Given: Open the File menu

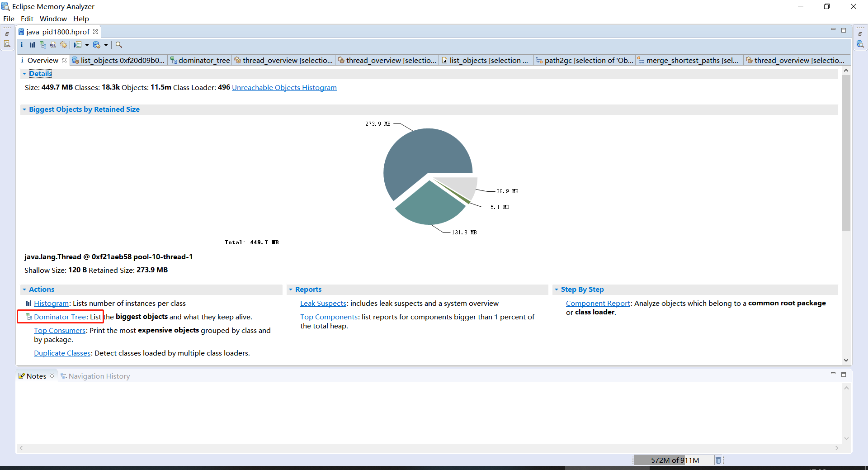Looking at the screenshot, I should [x=9, y=19].
